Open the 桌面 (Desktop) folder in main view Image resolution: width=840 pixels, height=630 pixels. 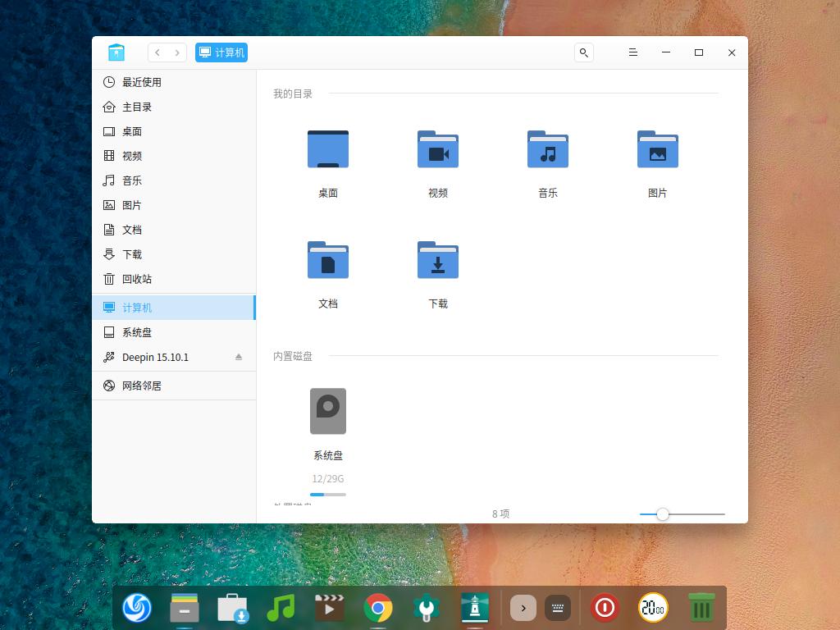click(x=328, y=149)
